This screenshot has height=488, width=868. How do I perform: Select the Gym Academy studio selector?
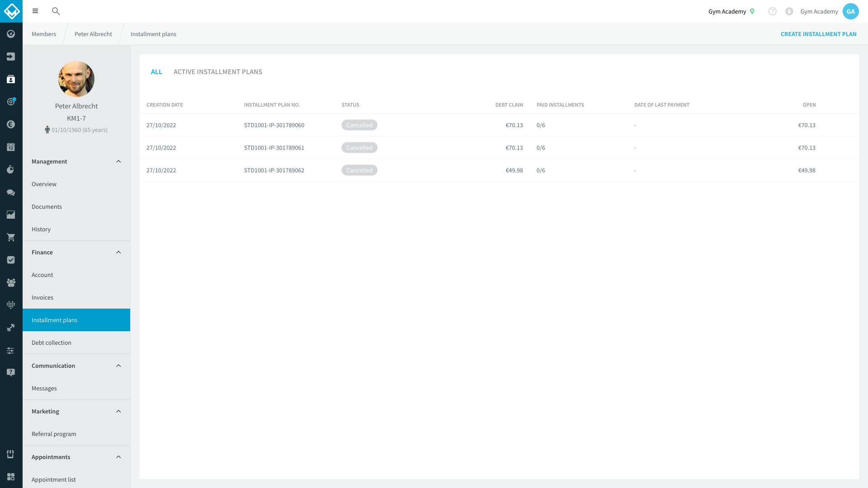click(731, 11)
